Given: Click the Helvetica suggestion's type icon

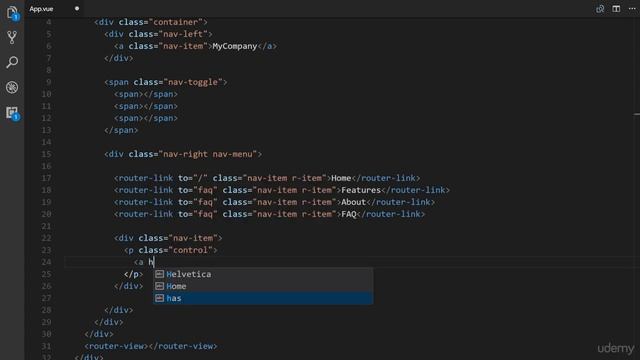Looking at the screenshot, I should pyautogui.click(x=160, y=274).
